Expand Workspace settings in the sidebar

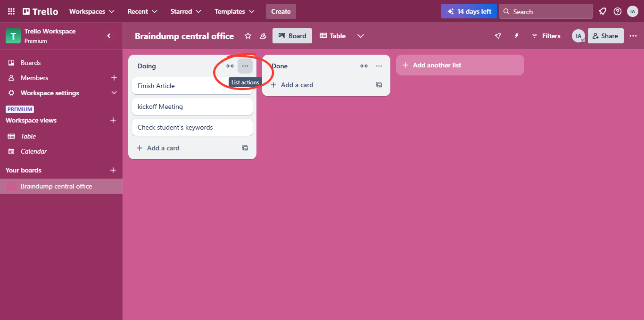tap(114, 93)
